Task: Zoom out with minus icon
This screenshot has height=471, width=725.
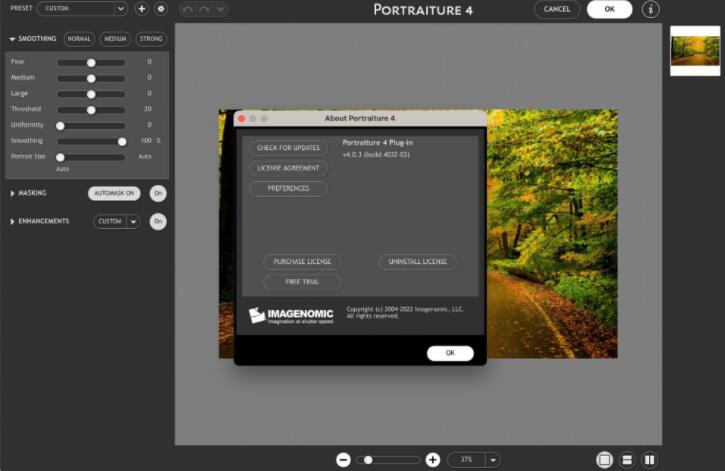Action: click(x=343, y=459)
